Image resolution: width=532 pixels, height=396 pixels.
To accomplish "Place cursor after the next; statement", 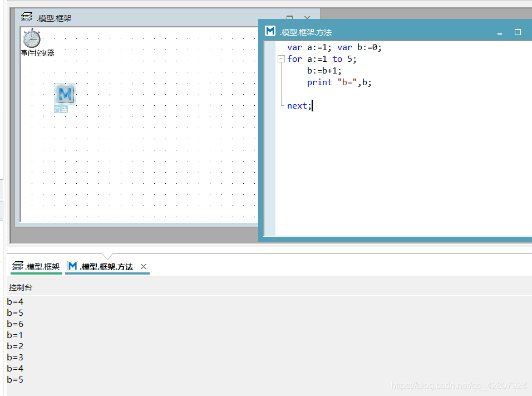I will click(x=313, y=105).
